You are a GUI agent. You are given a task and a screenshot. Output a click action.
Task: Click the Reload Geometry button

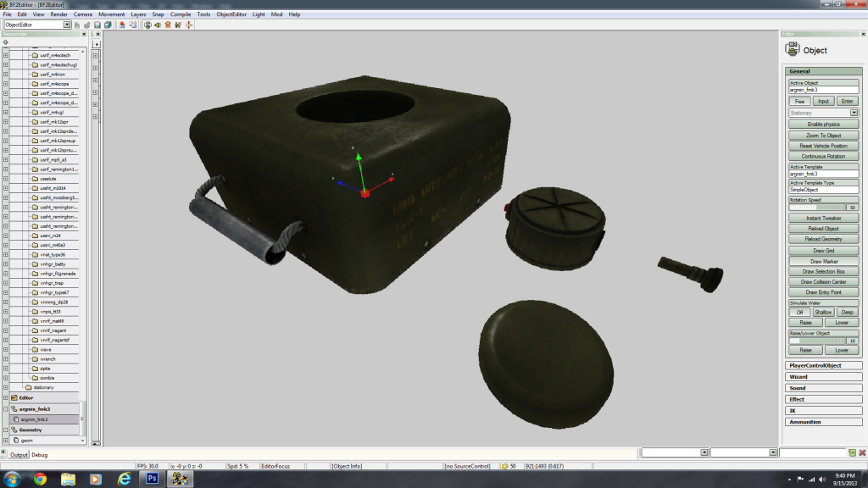(823, 240)
